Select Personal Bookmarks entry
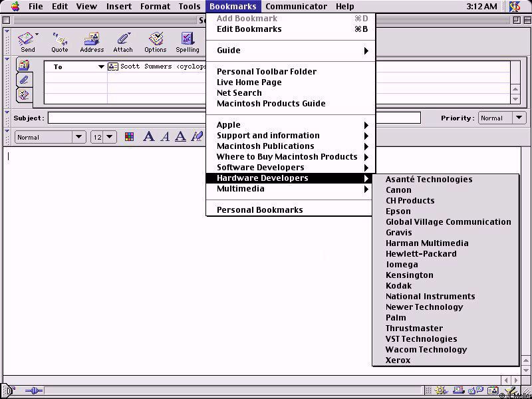Screen dimensions: 532x399 tap(291, 210)
